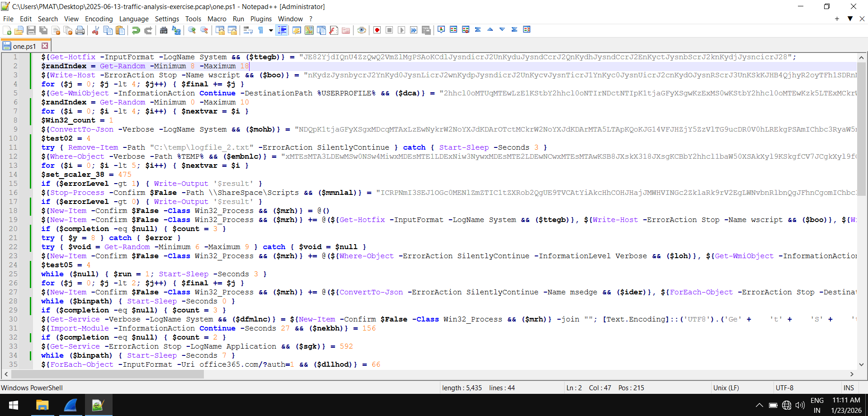The width and height of the screenshot is (868, 416).
Task: Open the Plugins menu
Action: point(261,19)
